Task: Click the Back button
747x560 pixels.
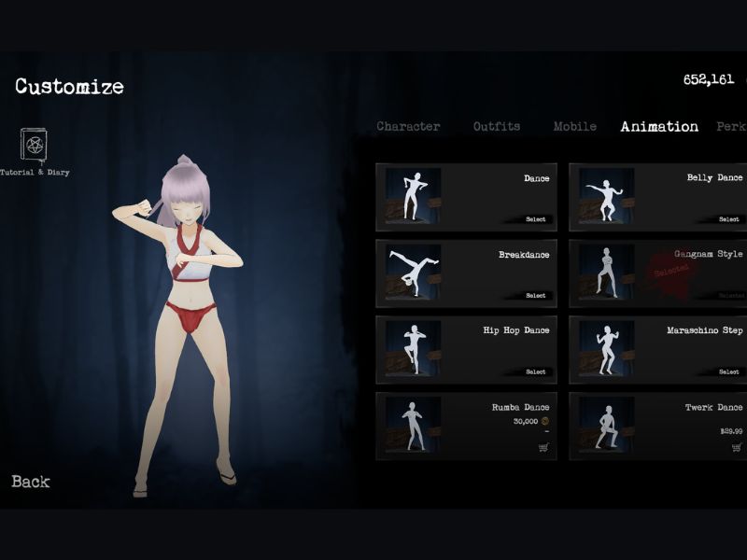Action: pos(33,483)
